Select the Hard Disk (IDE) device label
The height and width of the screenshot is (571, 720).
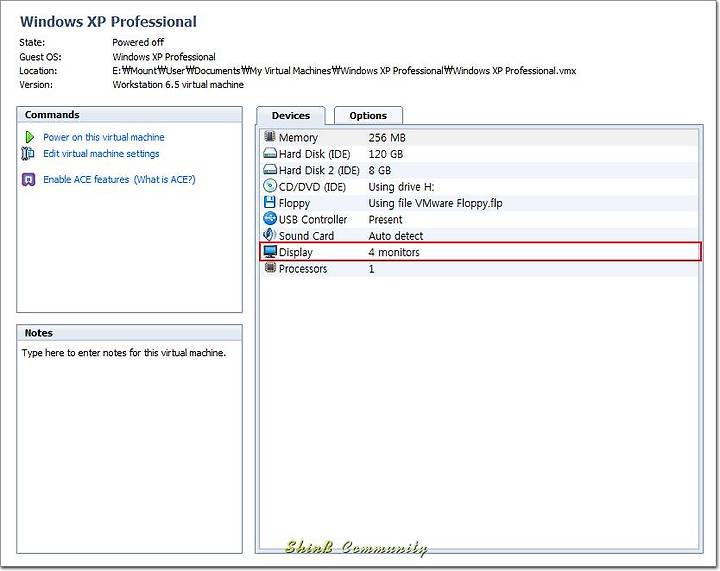tap(315, 154)
